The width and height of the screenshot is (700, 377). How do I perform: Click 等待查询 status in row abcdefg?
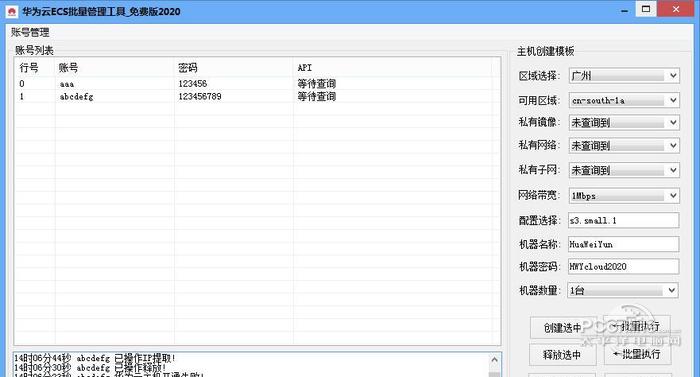[x=317, y=96]
